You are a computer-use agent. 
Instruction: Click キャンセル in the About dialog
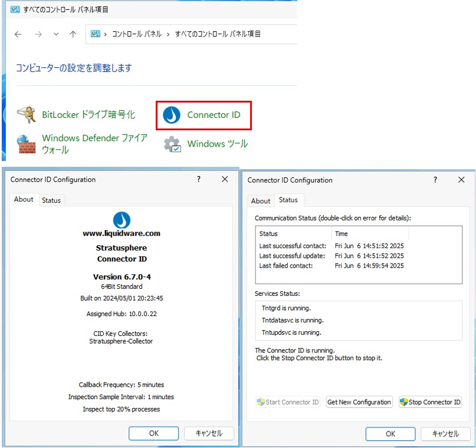209,433
